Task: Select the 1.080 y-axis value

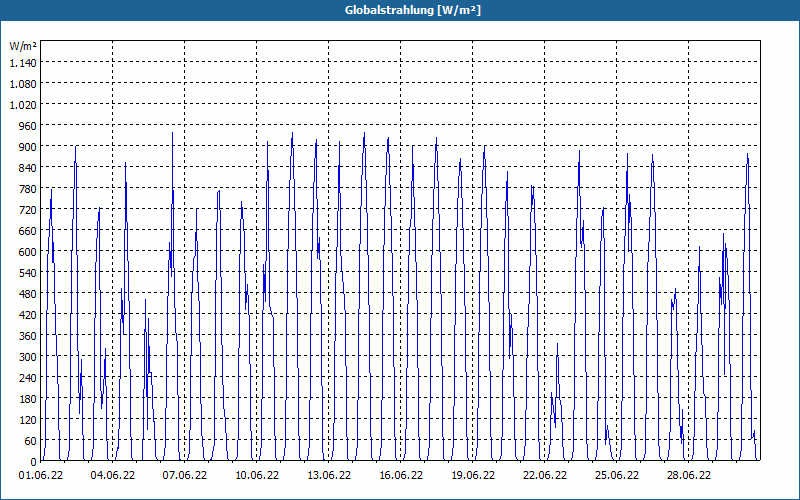Action: click(x=23, y=83)
